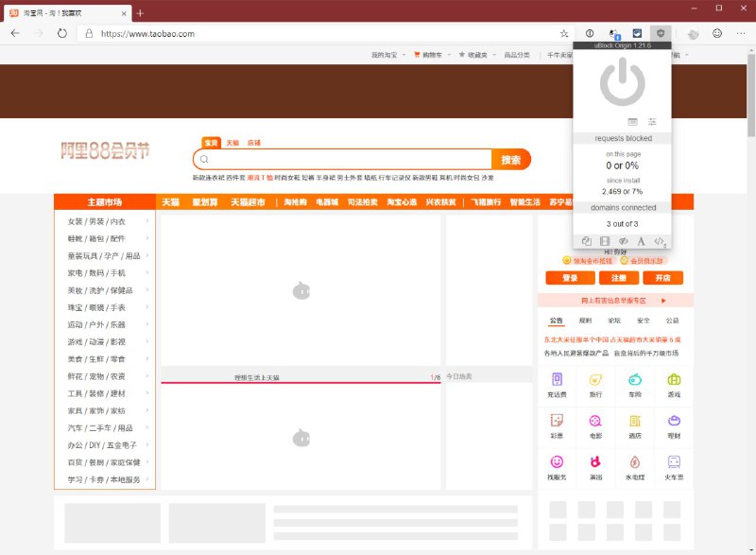Select the 店铺 search tab
This screenshot has height=555, width=756.
point(254,143)
